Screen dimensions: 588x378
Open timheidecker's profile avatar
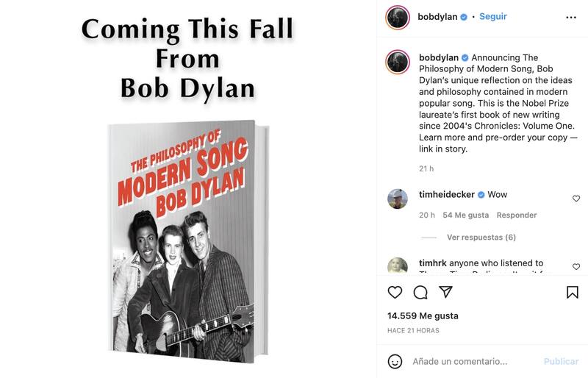click(x=398, y=199)
